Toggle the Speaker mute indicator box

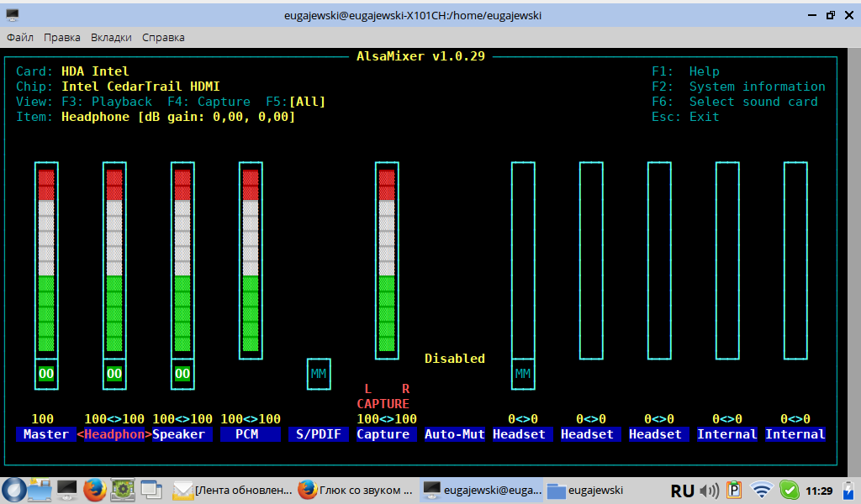182,374
